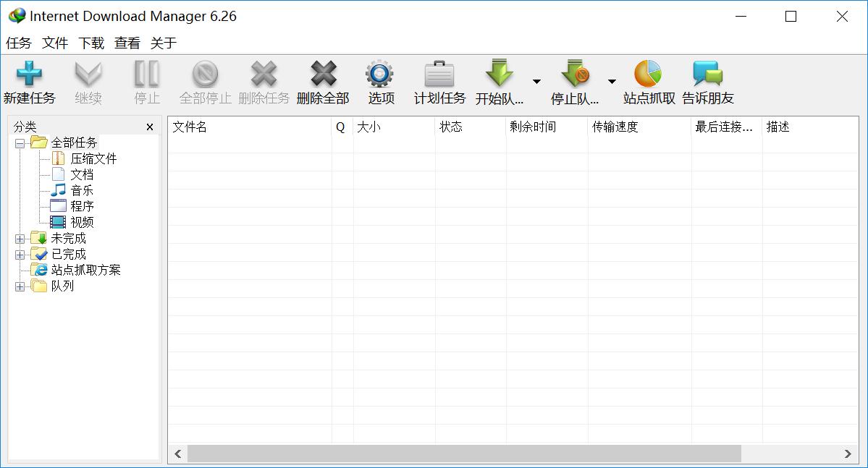Expand the 已完成 tree node
Viewport: 868px width, 468px height.
(20, 255)
